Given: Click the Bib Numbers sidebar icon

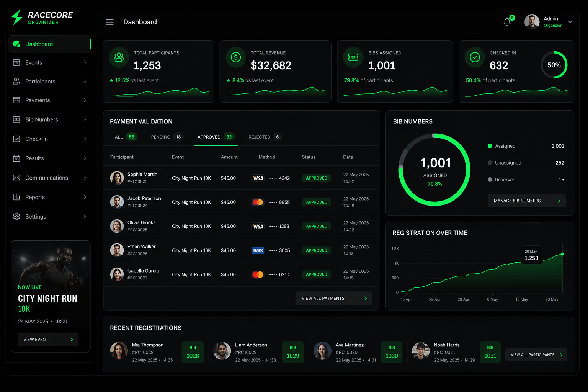Looking at the screenshot, I should click(x=16, y=119).
